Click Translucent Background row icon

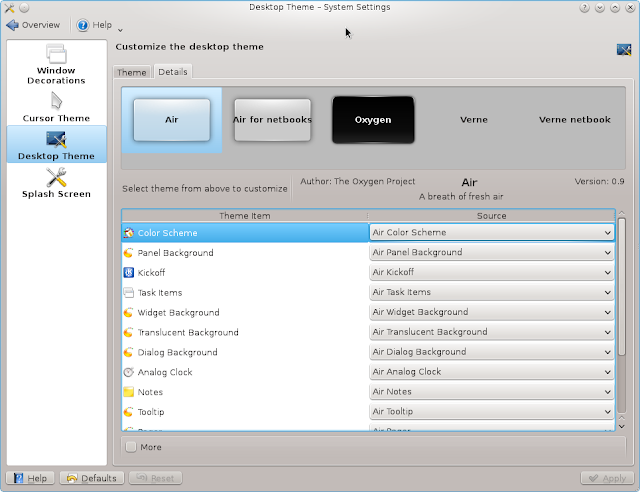tap(129, 332)
